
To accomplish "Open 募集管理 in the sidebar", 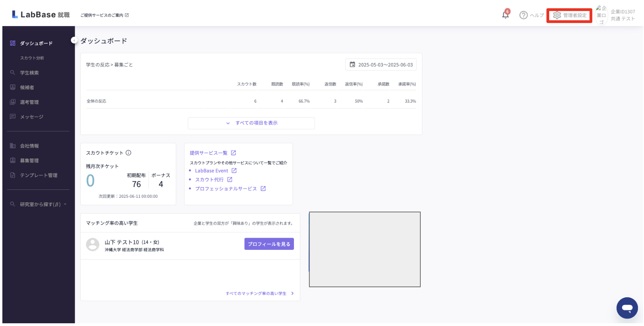I will [29, 161].
